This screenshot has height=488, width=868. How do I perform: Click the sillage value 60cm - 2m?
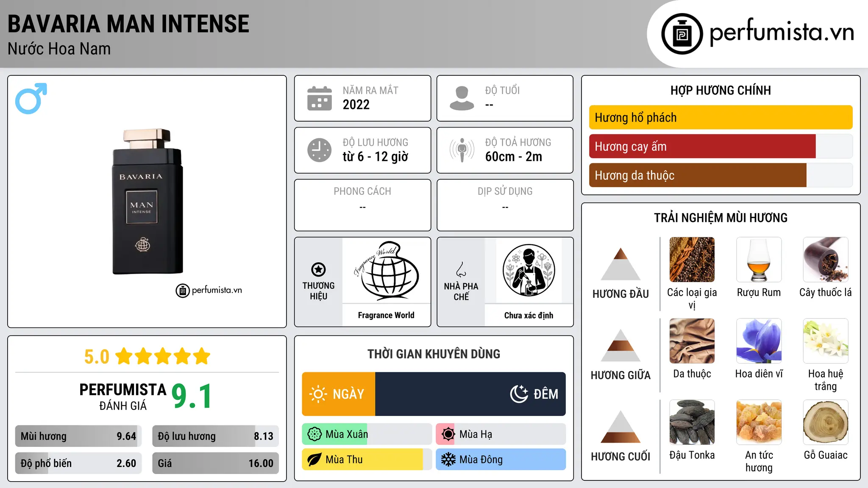click(514, 157)
